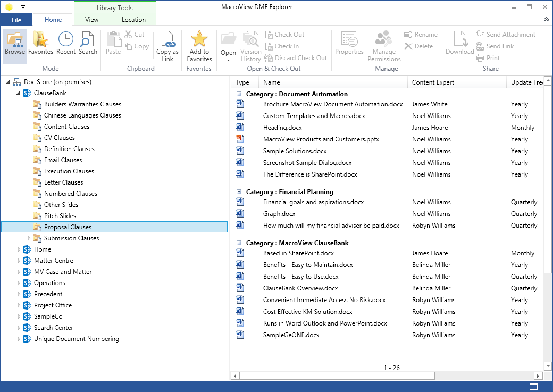Click Check In in ribbon

click(x=282, y=46)
